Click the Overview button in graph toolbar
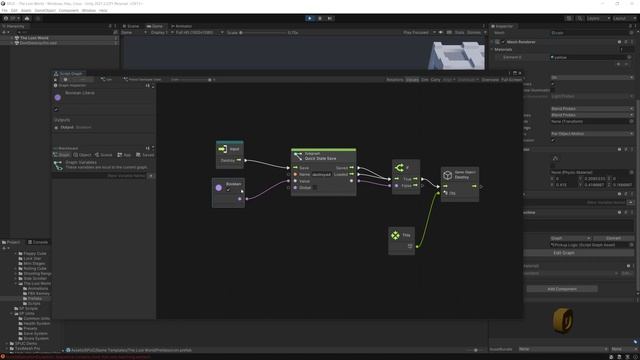Viewport: 640px width, 360px height. coord(490,80)
